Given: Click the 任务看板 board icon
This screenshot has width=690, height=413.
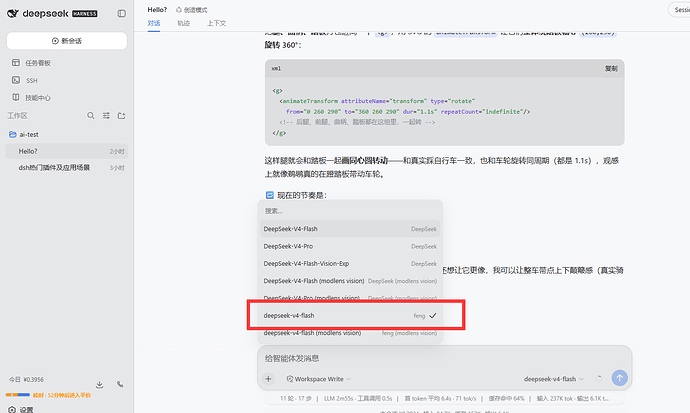Looking at the screenshot, I should 16,62.
